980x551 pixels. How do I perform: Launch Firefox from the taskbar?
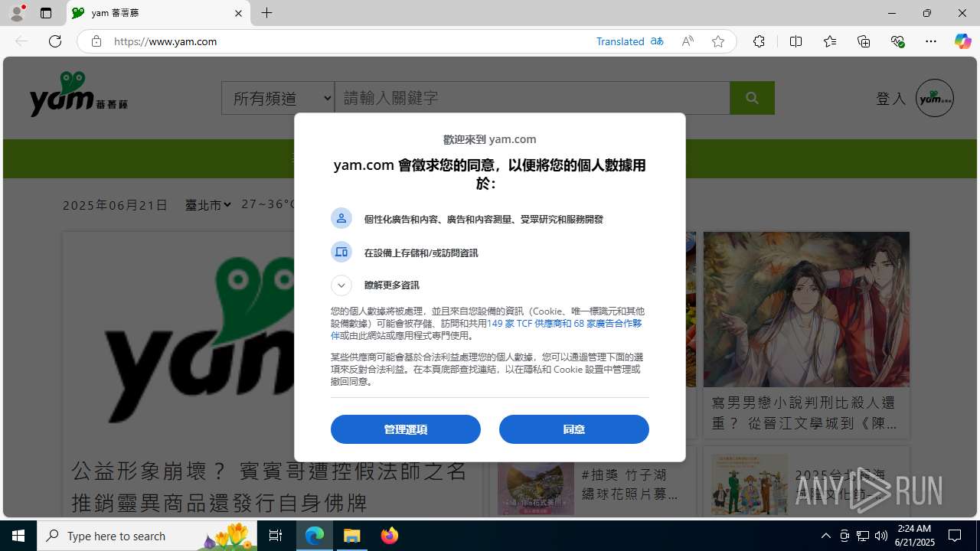[390, 536]
